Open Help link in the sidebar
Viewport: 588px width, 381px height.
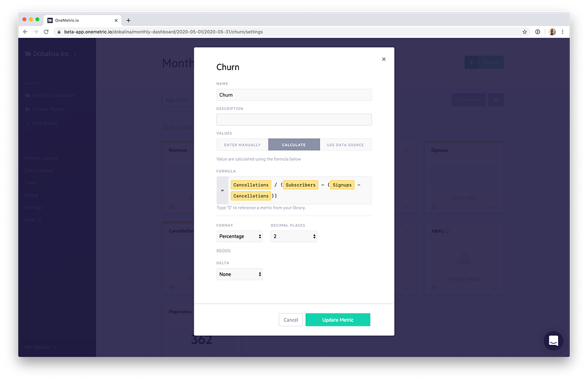pos(33,220)
